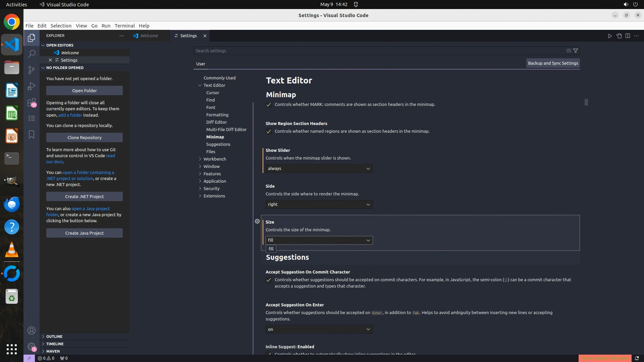Switch to the Welcome tab
Screen dimensions: 644x362
(149, 36)
